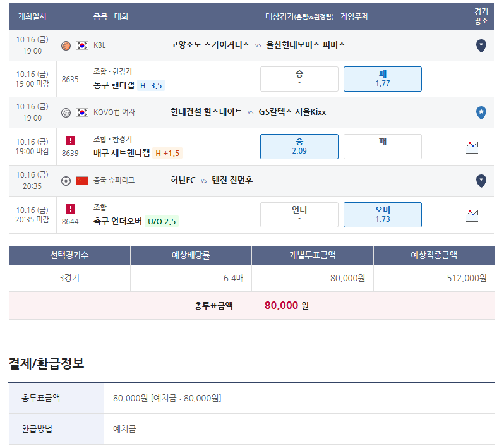Click the 개최일시 column header
This screenshot has height=448, width=504.
[32, 16]
